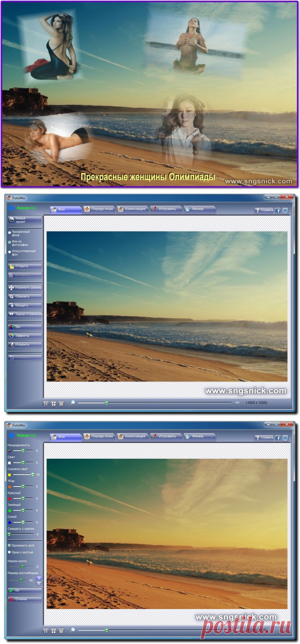Choose the round brush shape button
Image resolution: width=300 pixels, height=644 pixels.
[39, 578]
